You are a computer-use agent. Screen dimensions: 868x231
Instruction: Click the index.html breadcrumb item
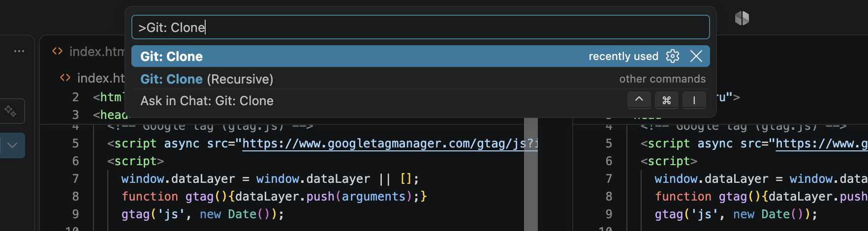[x=93, y=78]
